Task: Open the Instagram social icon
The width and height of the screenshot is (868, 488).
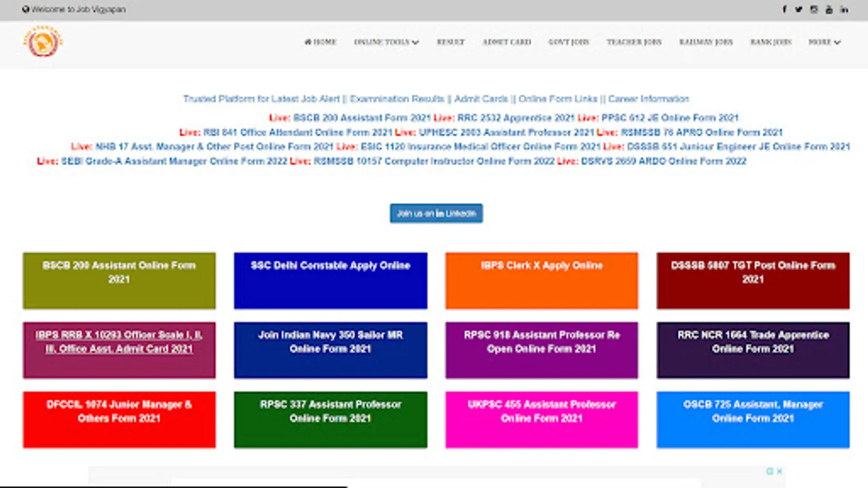Action: click(x=814, y=9)
